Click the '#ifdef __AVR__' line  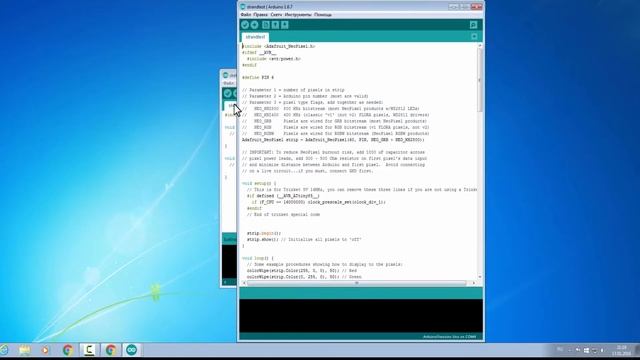(x=259, y=53)
